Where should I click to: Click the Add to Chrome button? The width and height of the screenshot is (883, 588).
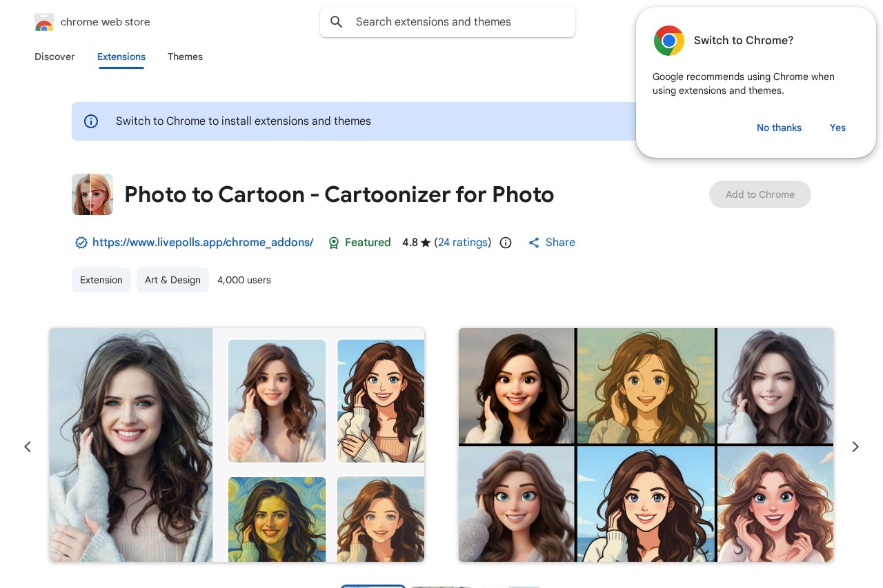coord(760,194)
